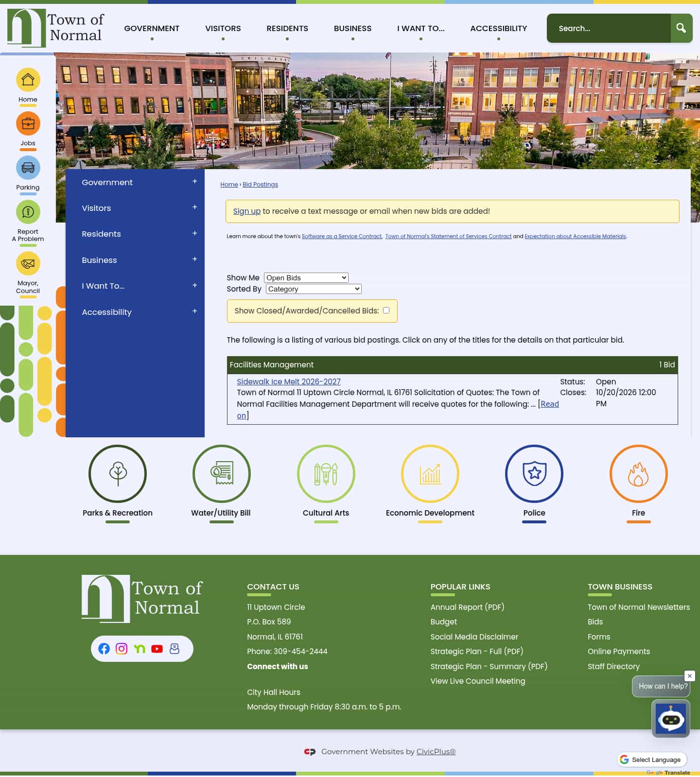The height and width of the screenshot is (777, 700).
Task: Close the 'How can I help?' bubble
Action: coord(689,676)
